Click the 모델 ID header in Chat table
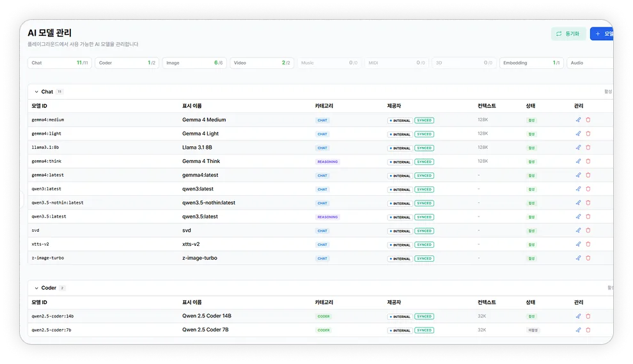This screenshot has width=633, height=364. (x=39, y=106)
